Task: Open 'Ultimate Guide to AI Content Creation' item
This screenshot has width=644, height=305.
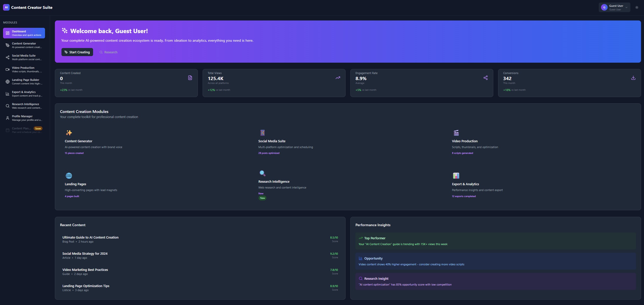Action: point(90,238)
